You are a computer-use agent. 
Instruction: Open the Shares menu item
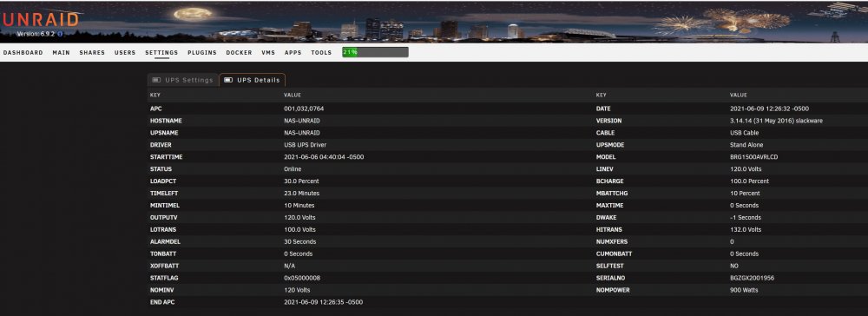coord(92,53)
